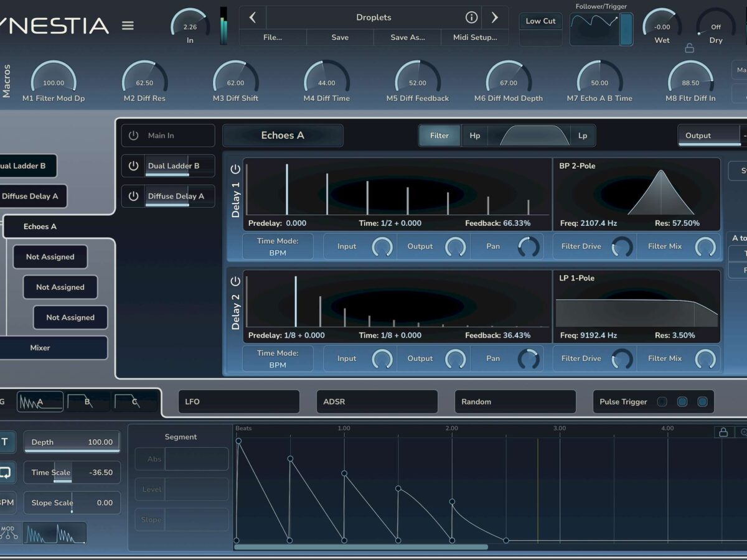Select the MSEG A waveform shape
Viewport: 747px width, 560px height.
point(40,402)
